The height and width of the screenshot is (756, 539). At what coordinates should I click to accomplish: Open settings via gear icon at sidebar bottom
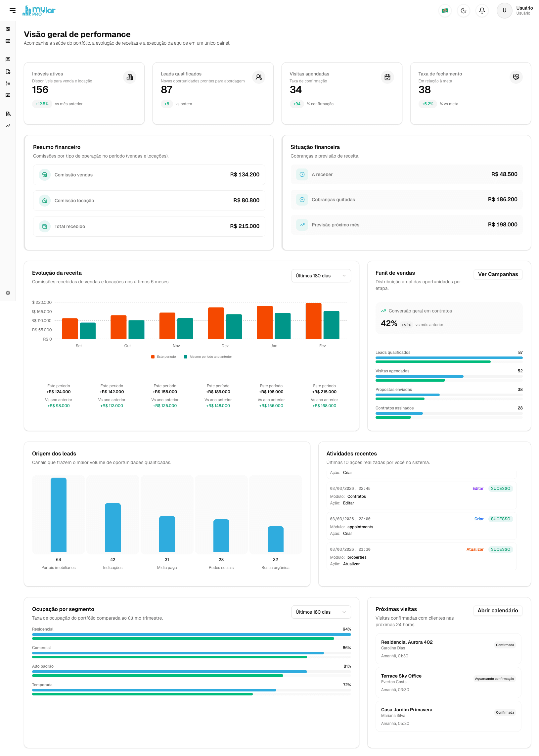(x=8, y=293)
